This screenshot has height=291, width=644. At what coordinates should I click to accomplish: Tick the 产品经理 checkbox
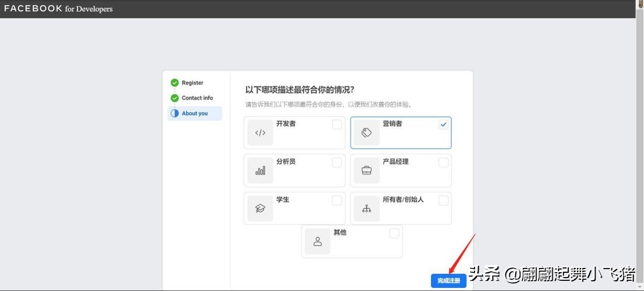click(443, 162)
